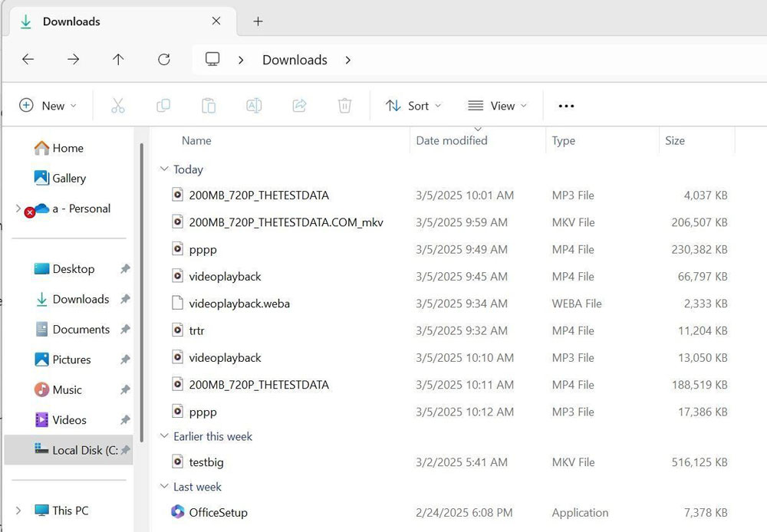Open Videos in the sidebar

[61, 420]
